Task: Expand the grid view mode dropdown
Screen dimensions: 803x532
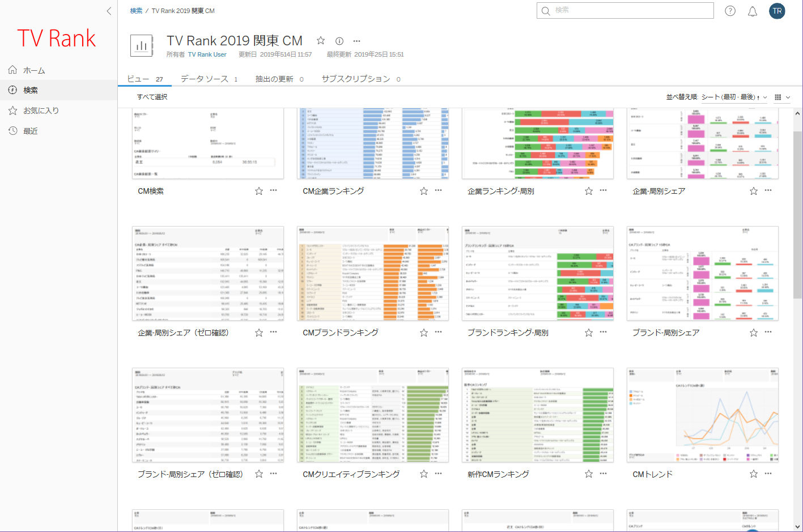Action: pos(782,97)
